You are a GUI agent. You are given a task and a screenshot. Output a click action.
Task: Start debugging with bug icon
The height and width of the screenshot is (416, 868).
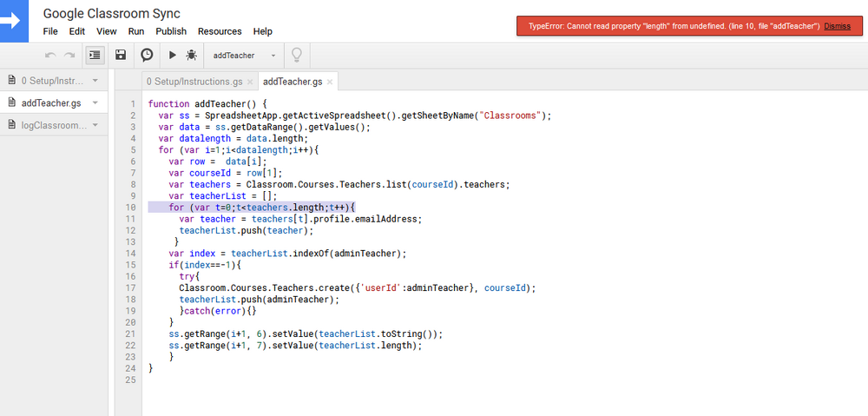click(192, 55)
